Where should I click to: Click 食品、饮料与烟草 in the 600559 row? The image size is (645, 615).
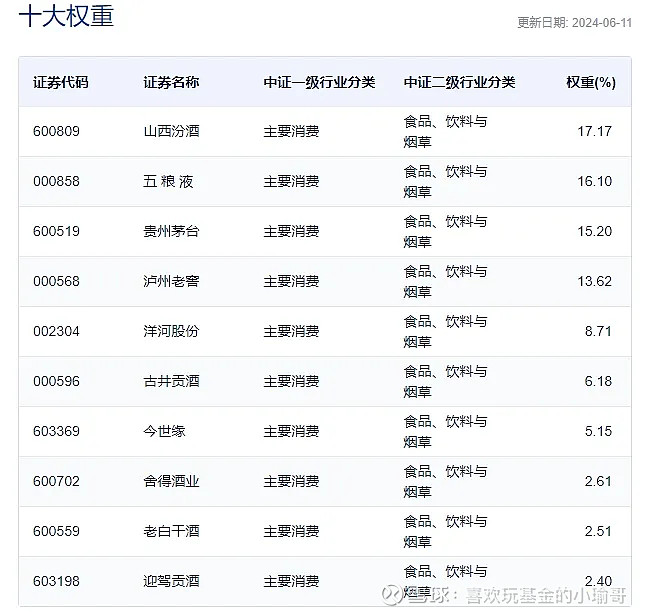pyautogui.click(x=445, y=531)
